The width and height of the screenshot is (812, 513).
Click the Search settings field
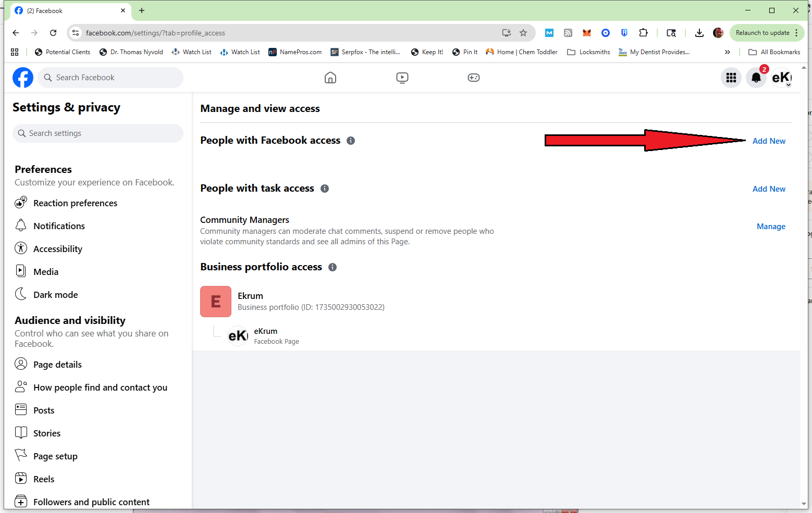click(98, 133)
